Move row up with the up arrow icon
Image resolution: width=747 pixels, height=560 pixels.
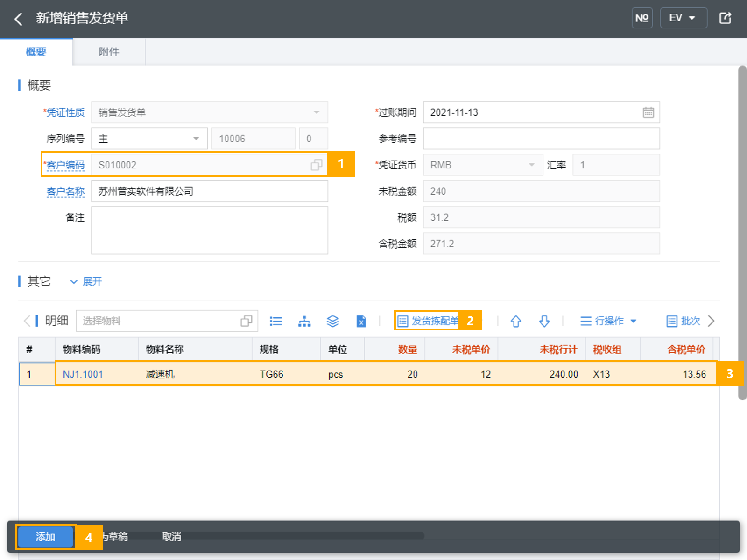tap(516, 321)
